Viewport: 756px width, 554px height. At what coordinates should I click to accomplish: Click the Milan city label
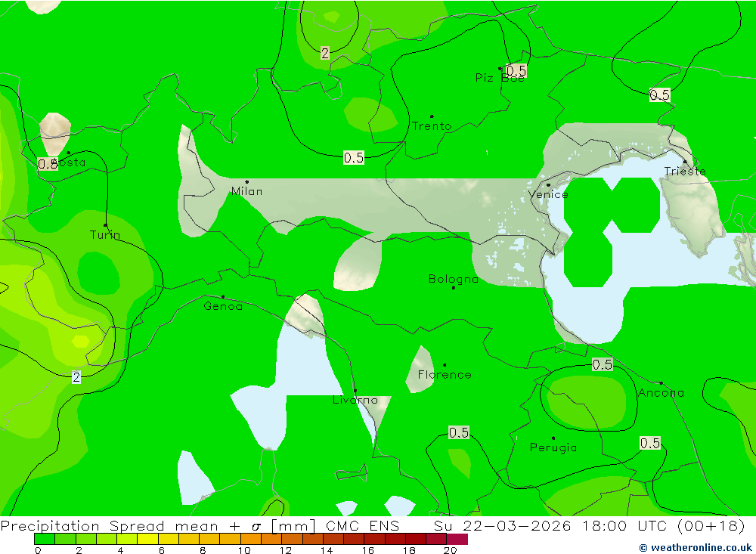coord(247,191)
